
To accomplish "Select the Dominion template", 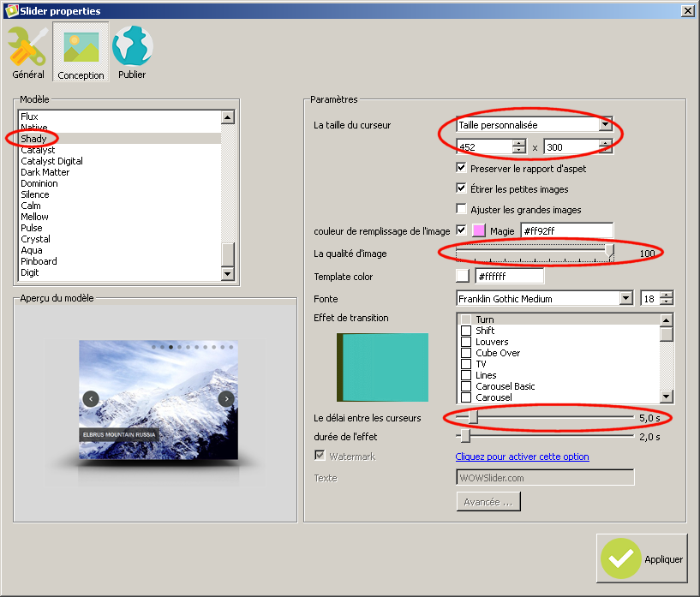I will pyautogui.click(x=119, y=183).
